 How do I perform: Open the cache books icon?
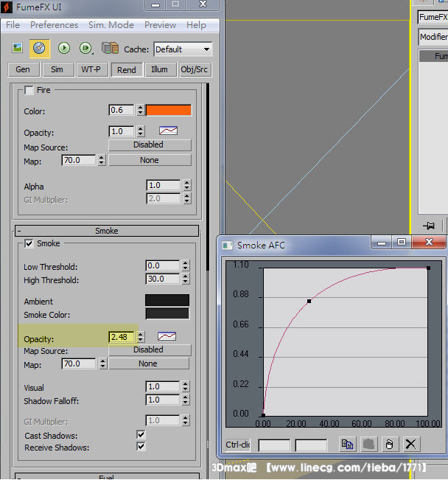coord(111,48)
